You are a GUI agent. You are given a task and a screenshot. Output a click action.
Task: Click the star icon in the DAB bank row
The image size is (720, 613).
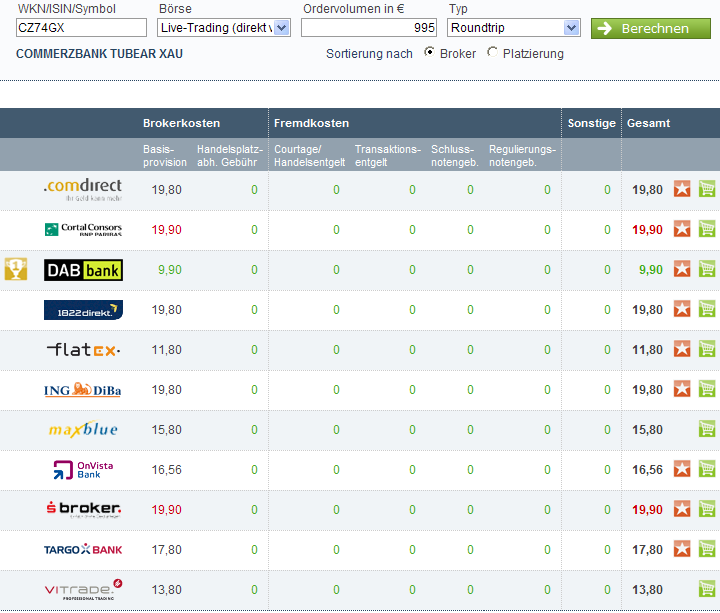(682, 269)
